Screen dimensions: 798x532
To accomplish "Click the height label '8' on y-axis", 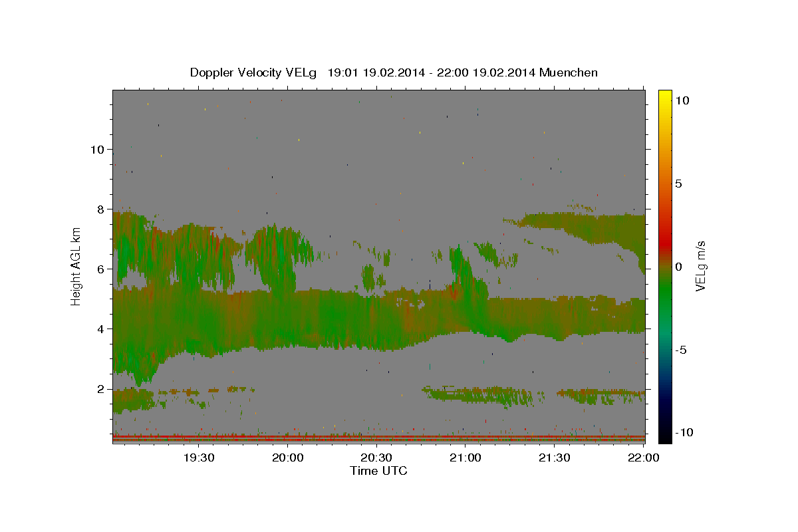I will 102,209.
